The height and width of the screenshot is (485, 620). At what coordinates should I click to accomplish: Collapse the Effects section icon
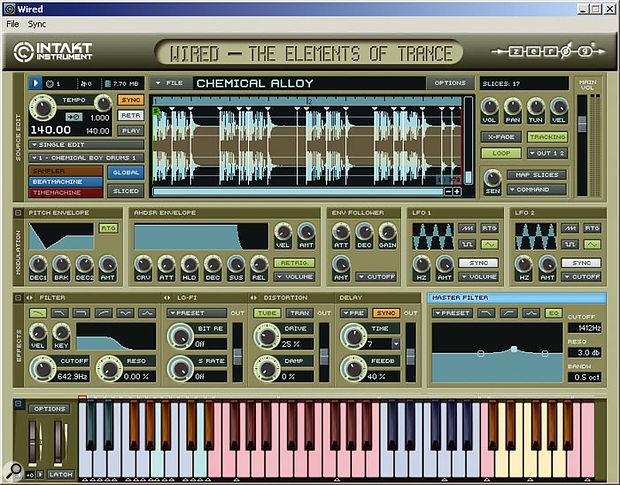tap(18, 297)
